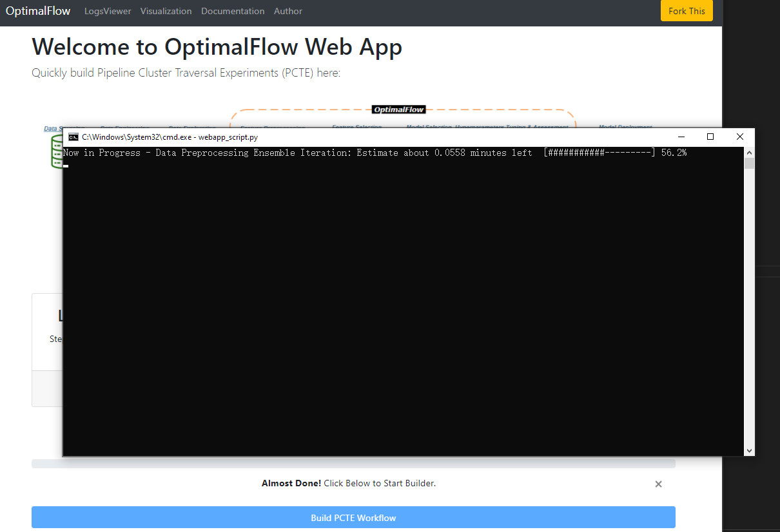The image size is (780, 532).
Task: Click the cmd window scrollbar up thumb
Action: pyautogui.click(x=749, y=163)
